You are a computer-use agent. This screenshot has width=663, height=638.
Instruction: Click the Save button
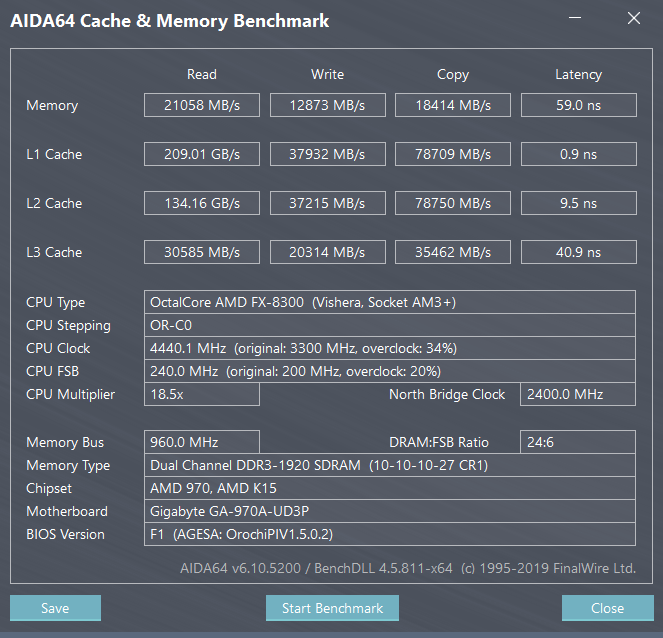click(x=55, y=608)
